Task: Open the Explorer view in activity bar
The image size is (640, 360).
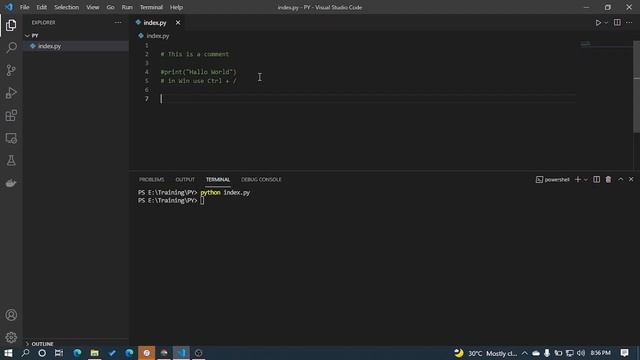Action: tap(11, 25)
